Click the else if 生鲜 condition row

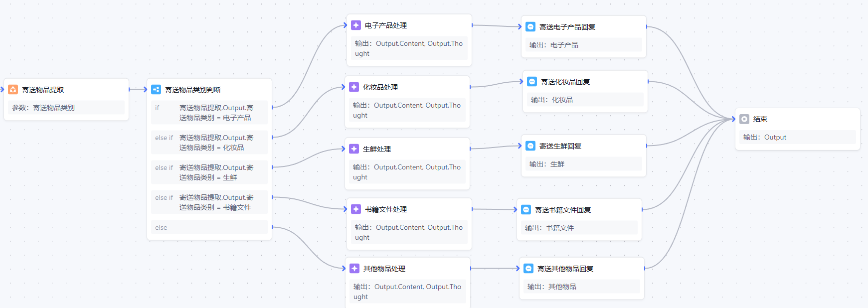pyautogui.click(x=209, y=172)
